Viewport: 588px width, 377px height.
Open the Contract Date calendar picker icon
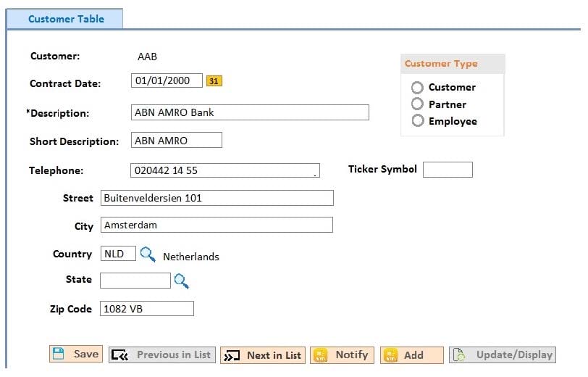(x=214, y=81)
